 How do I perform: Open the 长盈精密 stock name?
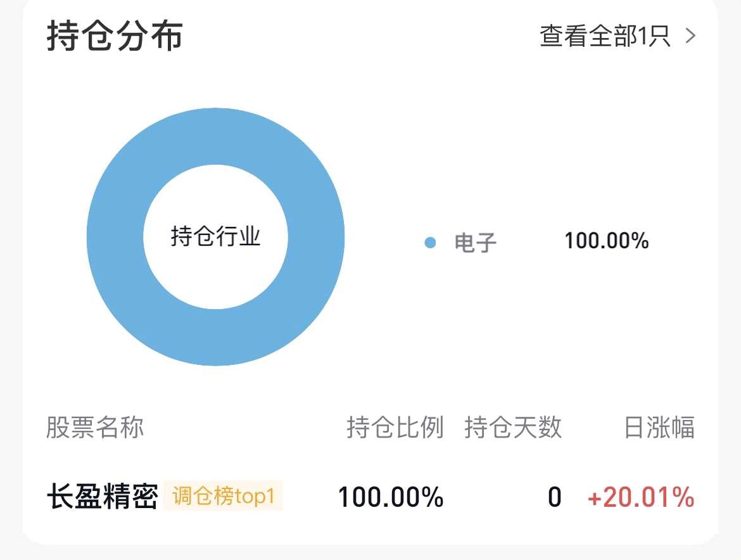[102, 497]
